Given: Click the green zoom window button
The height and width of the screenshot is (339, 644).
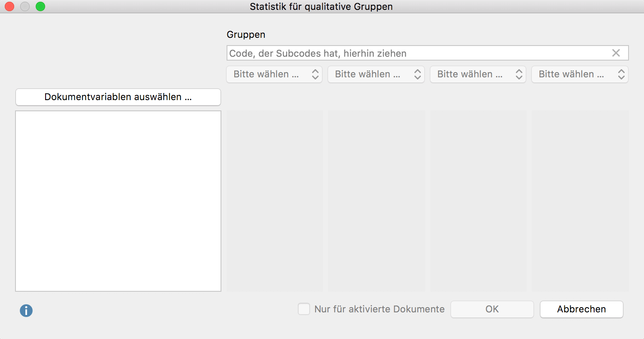Looking at the screenshot, I should click(x=40, y=6).
